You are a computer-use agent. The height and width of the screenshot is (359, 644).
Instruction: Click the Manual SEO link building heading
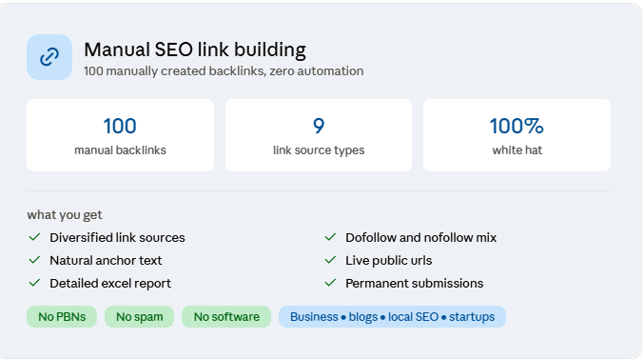coord(195,50)
